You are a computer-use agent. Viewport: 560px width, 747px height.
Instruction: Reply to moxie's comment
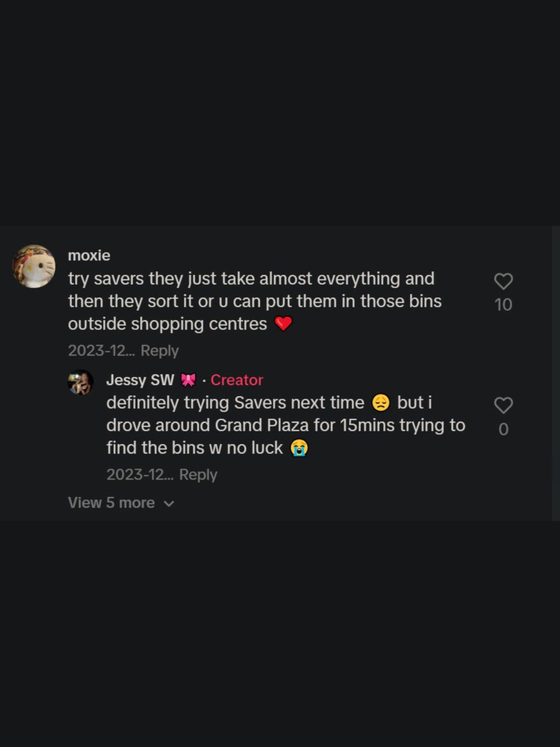(160, 351)
